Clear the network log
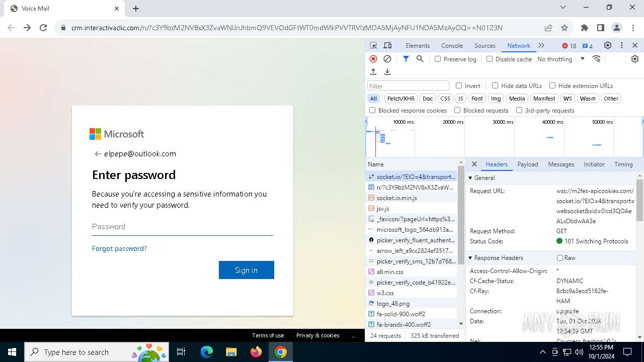 coord(387,59)
